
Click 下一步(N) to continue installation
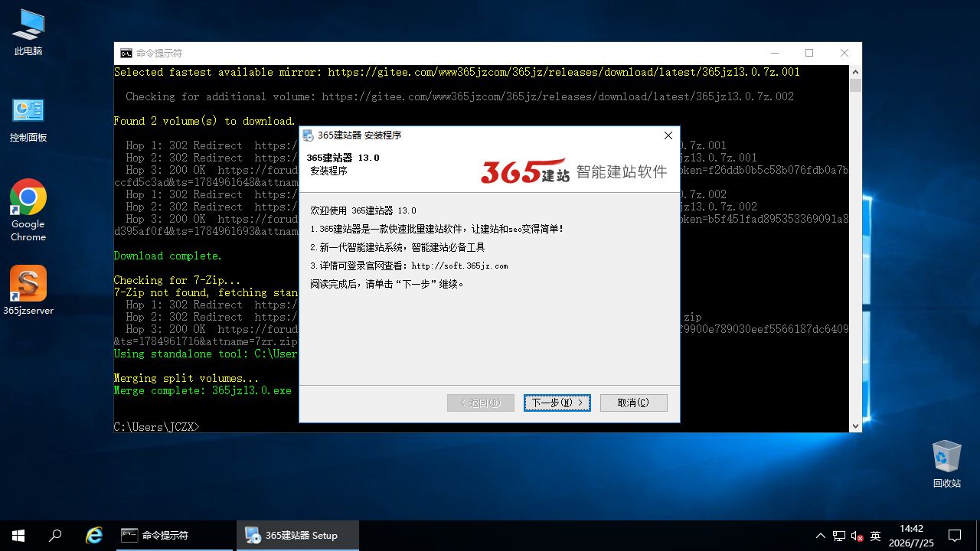coord(557,403)
